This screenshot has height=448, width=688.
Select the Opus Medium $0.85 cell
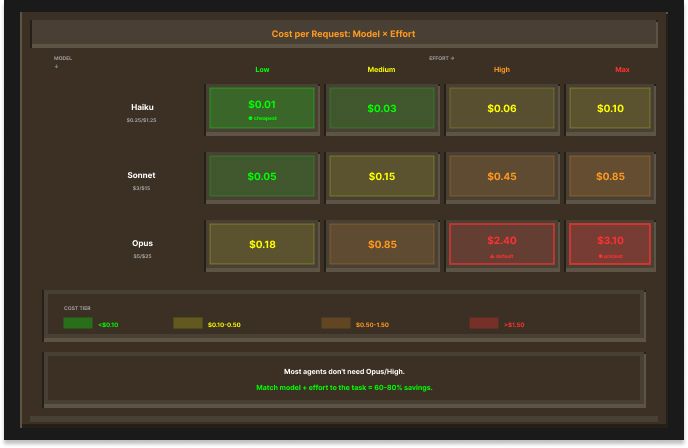(x=382, y=244)
